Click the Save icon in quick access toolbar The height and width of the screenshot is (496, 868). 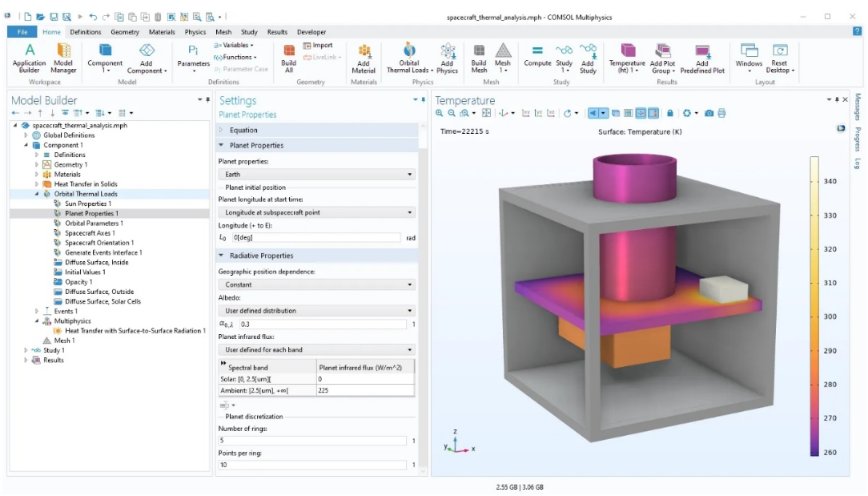pyautogui.click(x=54, y=17)
